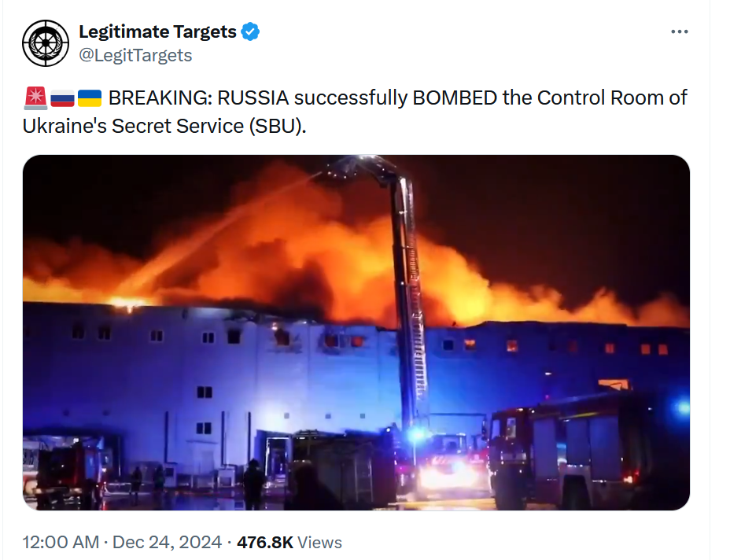The height and width of the screenshot is (560, 730).
Task: Click the Ukrainian flag emoji
Action: [90, 98]
